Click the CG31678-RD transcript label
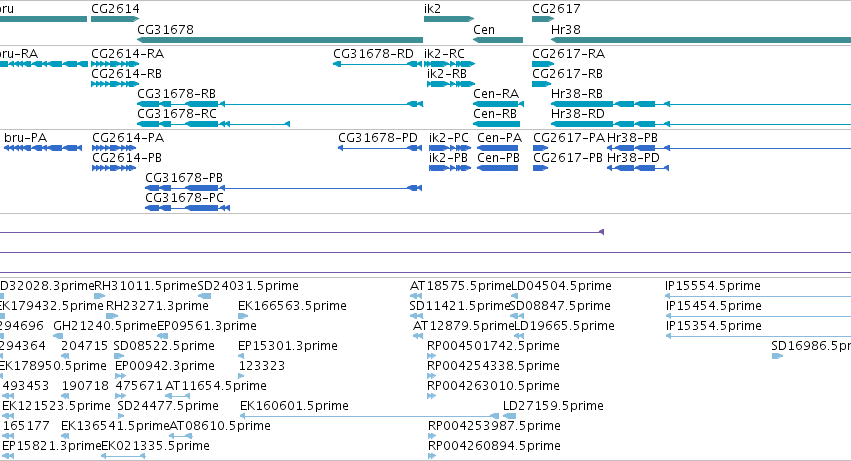This screenshot has height=461, width=851. pyautogui.click(x=373, y=53)
